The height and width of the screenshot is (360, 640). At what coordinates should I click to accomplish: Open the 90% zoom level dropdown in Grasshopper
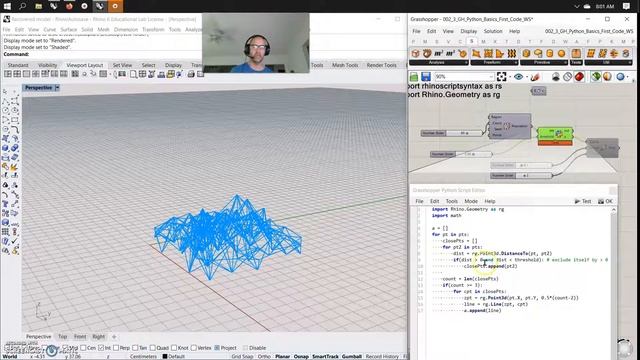[x=491, y=77]
